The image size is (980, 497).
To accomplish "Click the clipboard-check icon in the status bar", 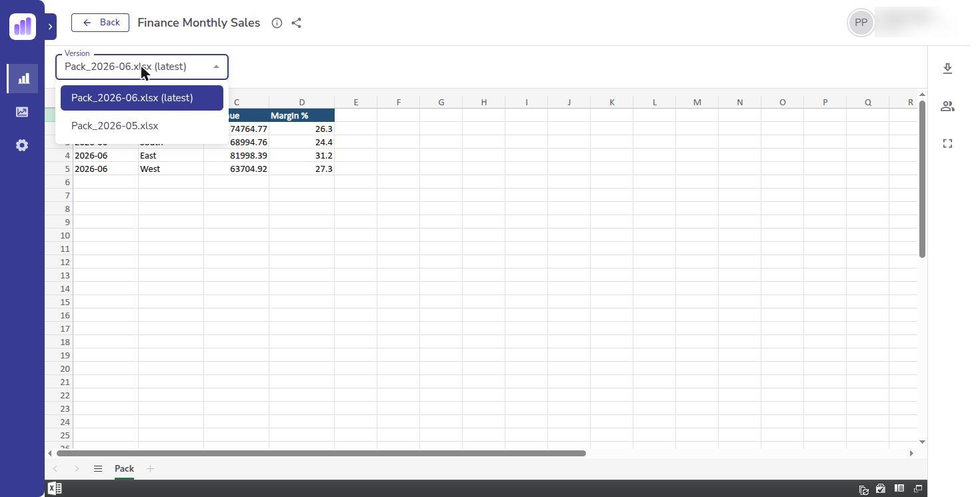I will pos(881,489).
